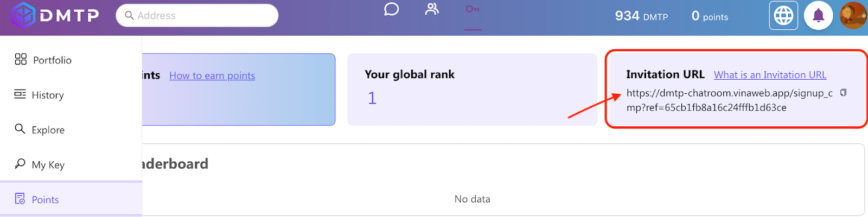868x217 pixels.
Task: Focus the Address search field
Action: point(197,16)
